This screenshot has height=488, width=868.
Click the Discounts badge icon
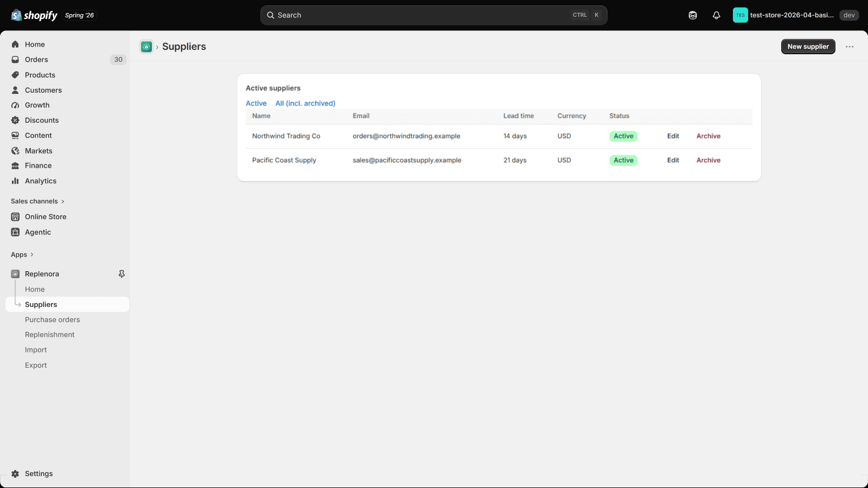point(15,120)
